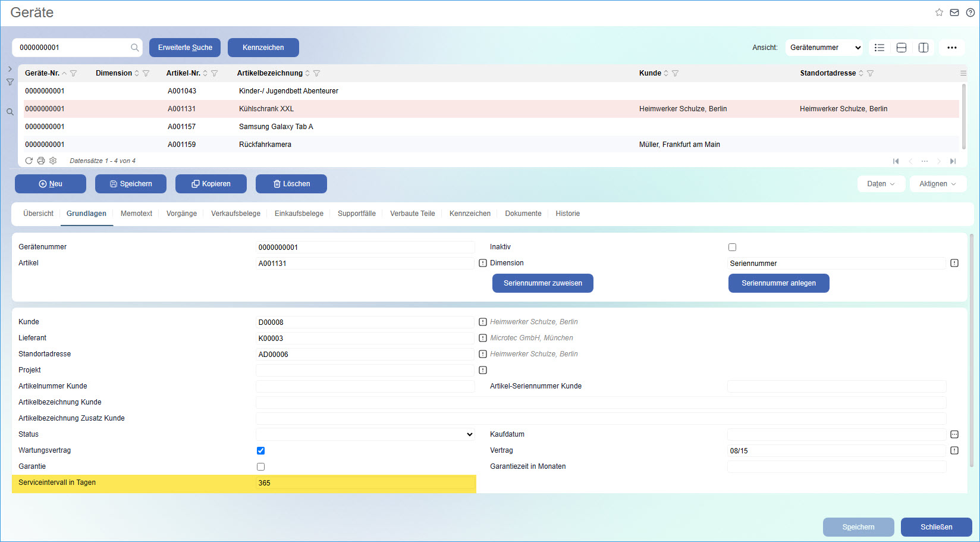Expand the Status dropdown
Viewport: 980px width, 542px height.
point(365,434)
